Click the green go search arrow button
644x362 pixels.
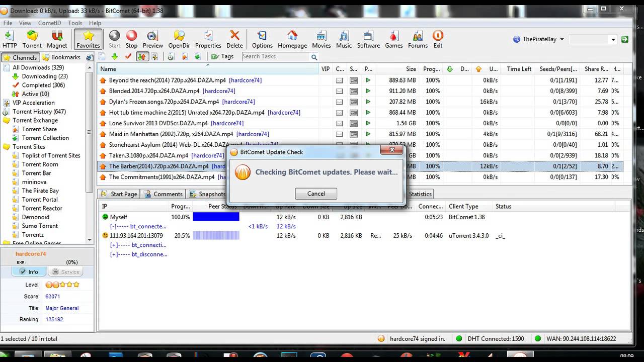point(625,39)
